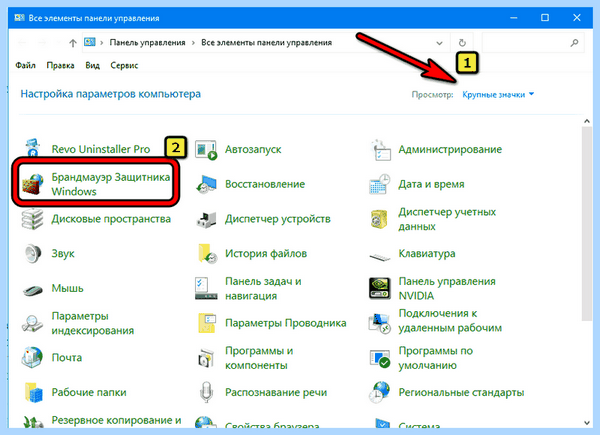Click the scrollbar down arrow

[x=587, y=422]
